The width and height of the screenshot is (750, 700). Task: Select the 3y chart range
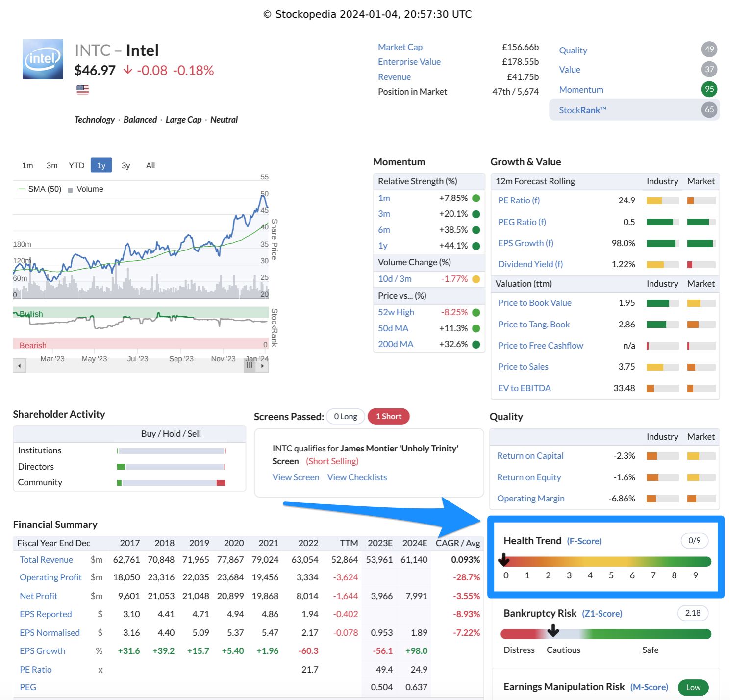coord(125,166)
